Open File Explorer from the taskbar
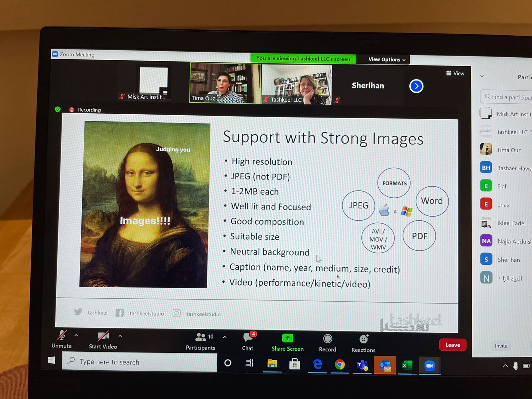Screen dimensions: 532x399 click(272, 364)
